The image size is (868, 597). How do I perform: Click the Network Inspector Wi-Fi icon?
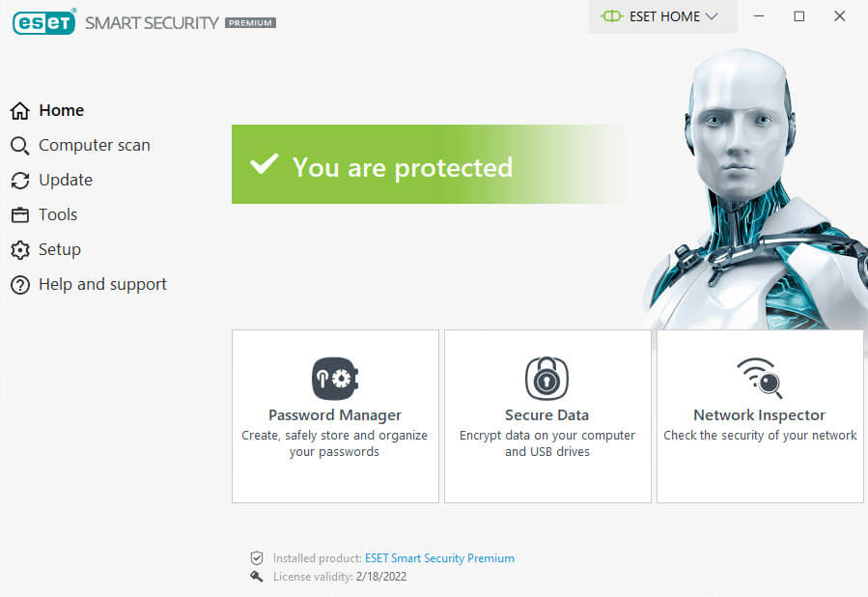(x=759, y=378)
